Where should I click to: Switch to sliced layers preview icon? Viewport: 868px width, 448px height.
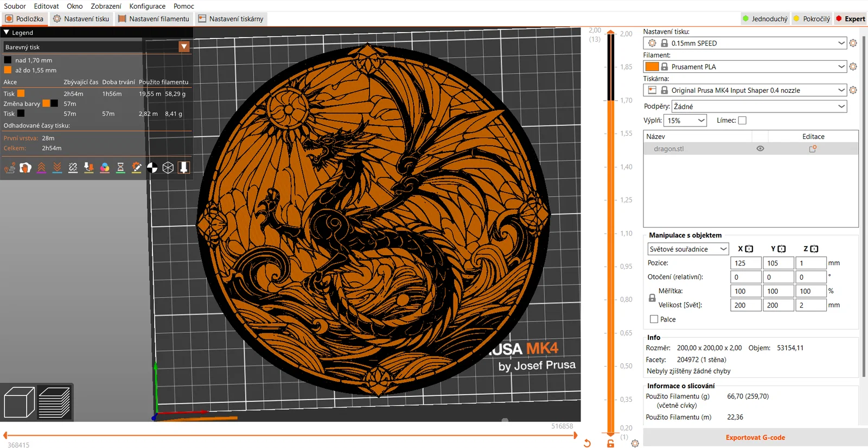point(54,402)
